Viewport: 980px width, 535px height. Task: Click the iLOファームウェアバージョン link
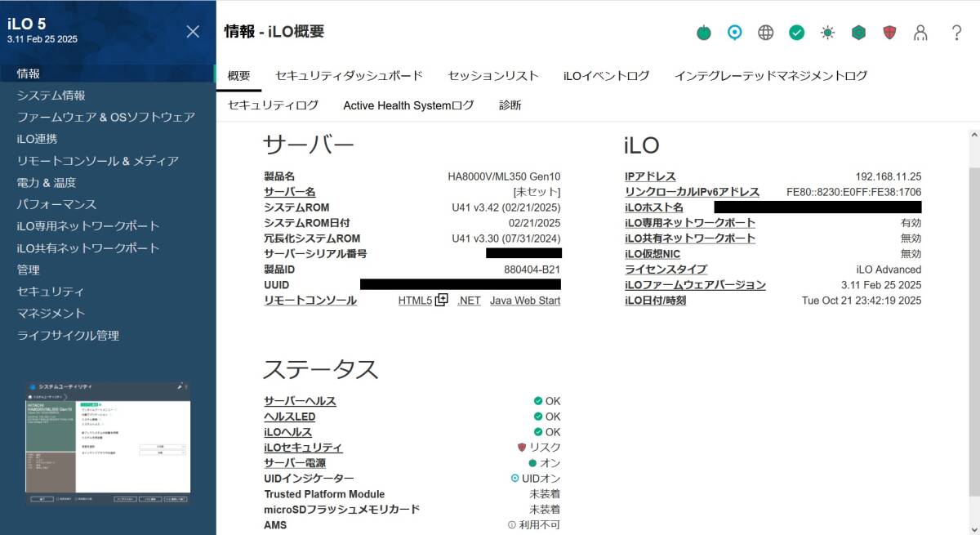pos(695,285)
